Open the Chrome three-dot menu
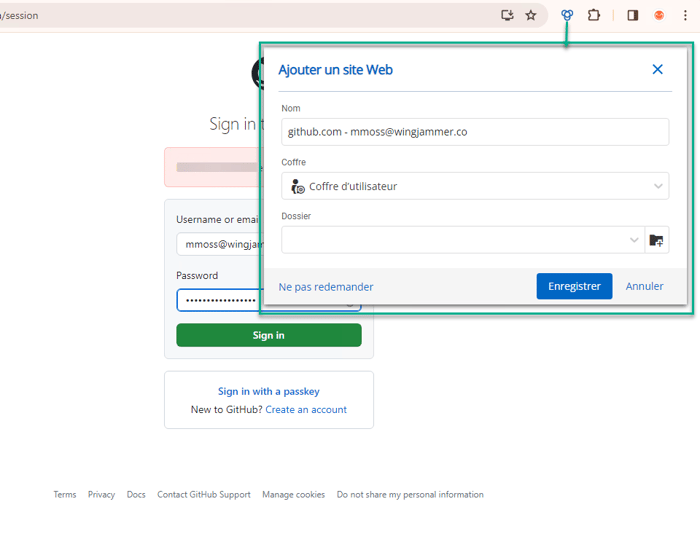Viewport: 700px width, 539px height. pos(685,15)
